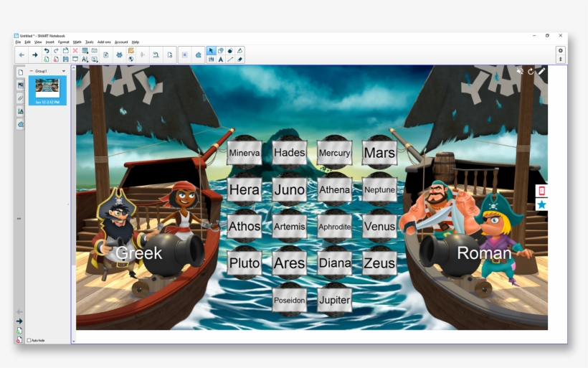The width and height of the screenshot is (588, 368).
Task: Click the Jupiter tile
Action: 334,300
